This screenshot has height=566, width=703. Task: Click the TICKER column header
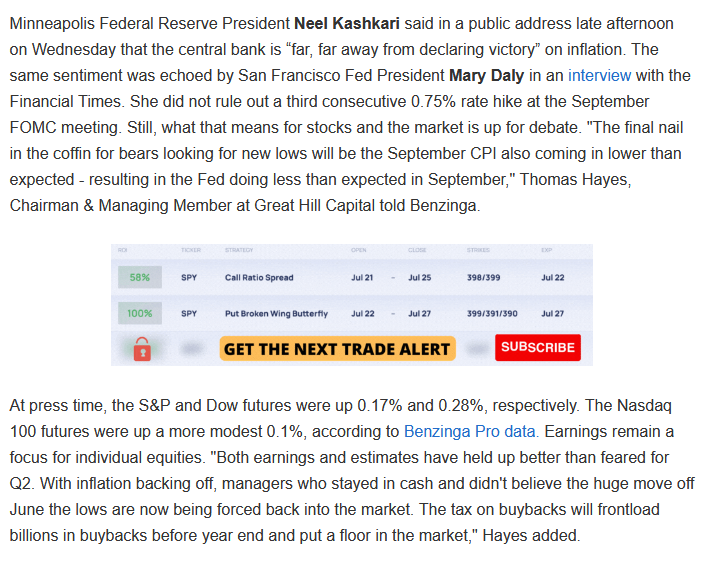pyautogui.click(x=191, y=250)
